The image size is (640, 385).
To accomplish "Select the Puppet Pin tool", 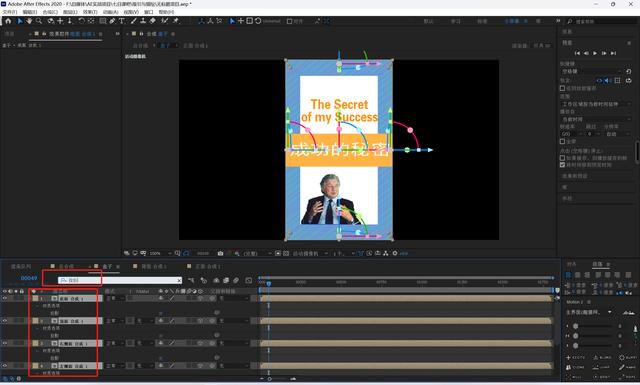I will point(176,21).
